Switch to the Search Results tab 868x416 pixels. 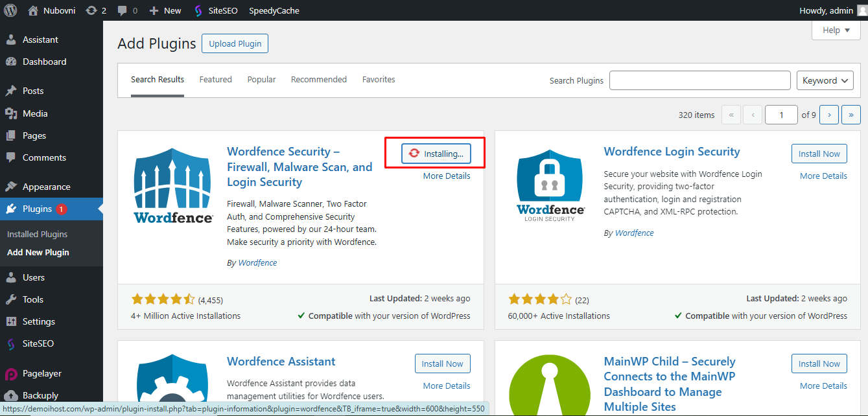[158, 80]
